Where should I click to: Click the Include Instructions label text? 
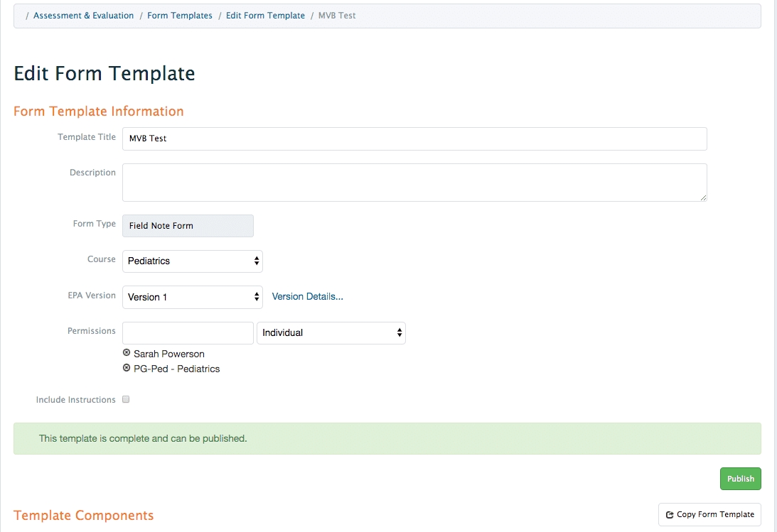pos(75,400)
